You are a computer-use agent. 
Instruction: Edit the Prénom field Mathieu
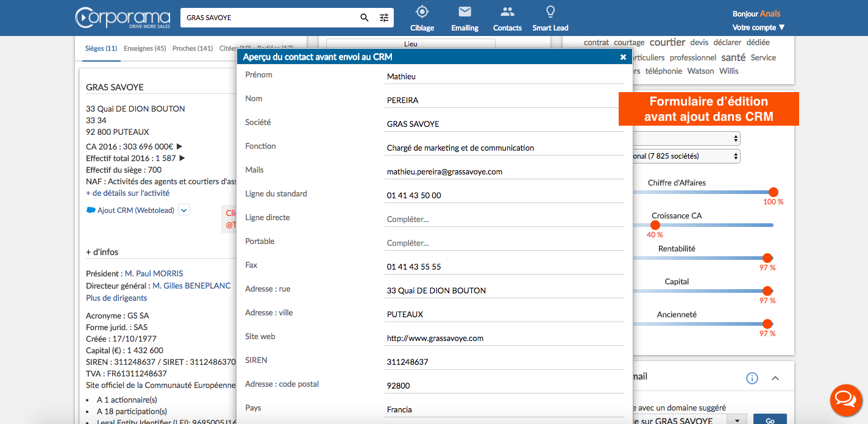point(504,76)
